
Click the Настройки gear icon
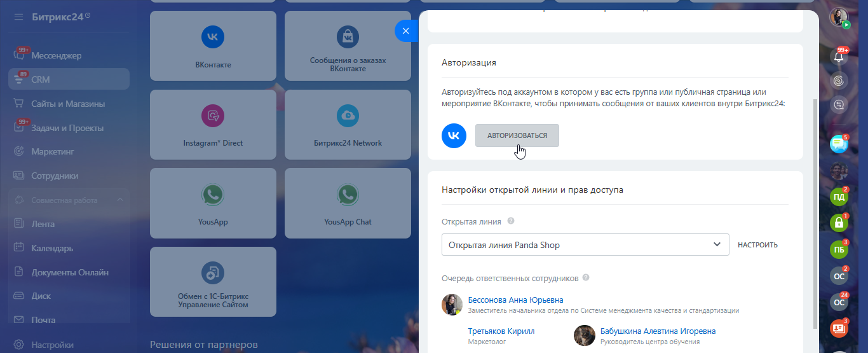tap(19, 345)
